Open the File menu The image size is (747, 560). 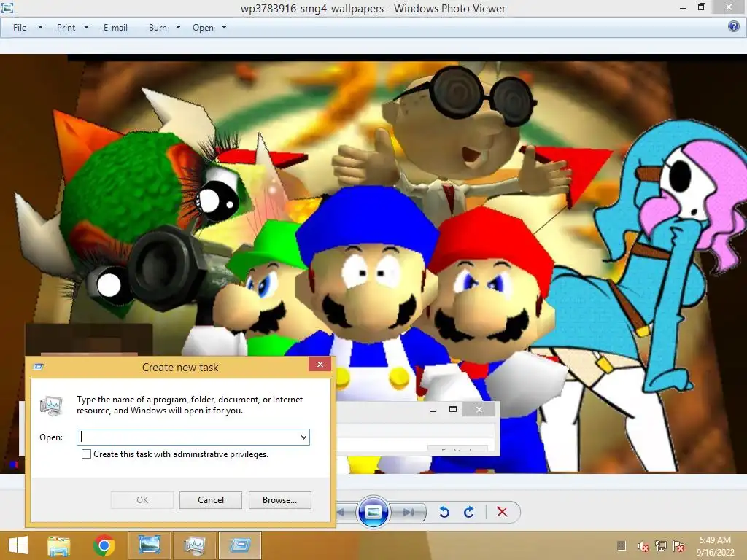(20, 28)
